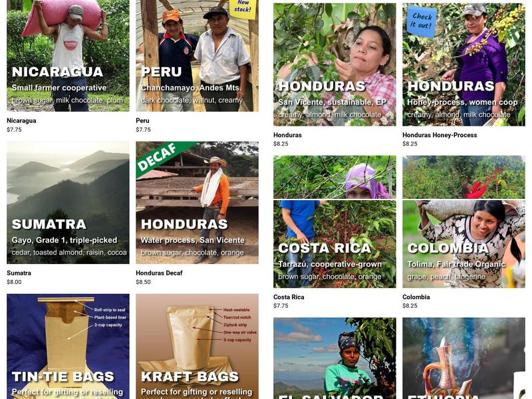Select the Sumatra Gayo product image

[x=68, y=203]
